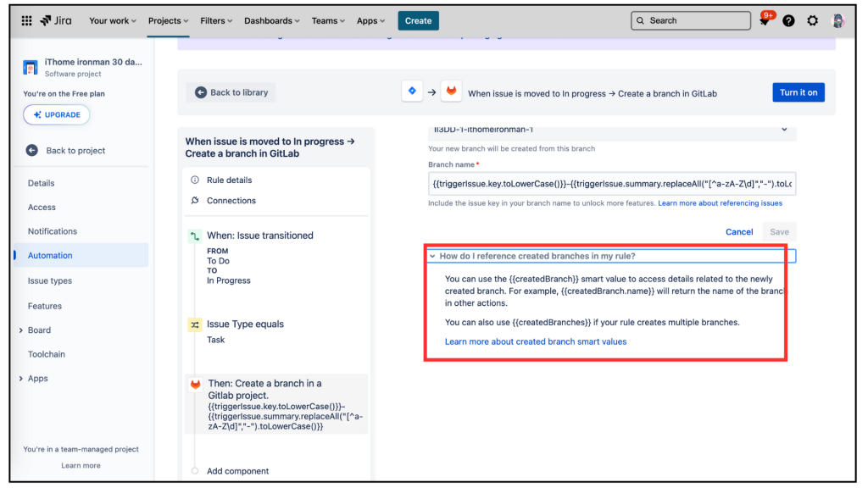
Task: Click the Cancel button
Action: click(x=739, y=232)
